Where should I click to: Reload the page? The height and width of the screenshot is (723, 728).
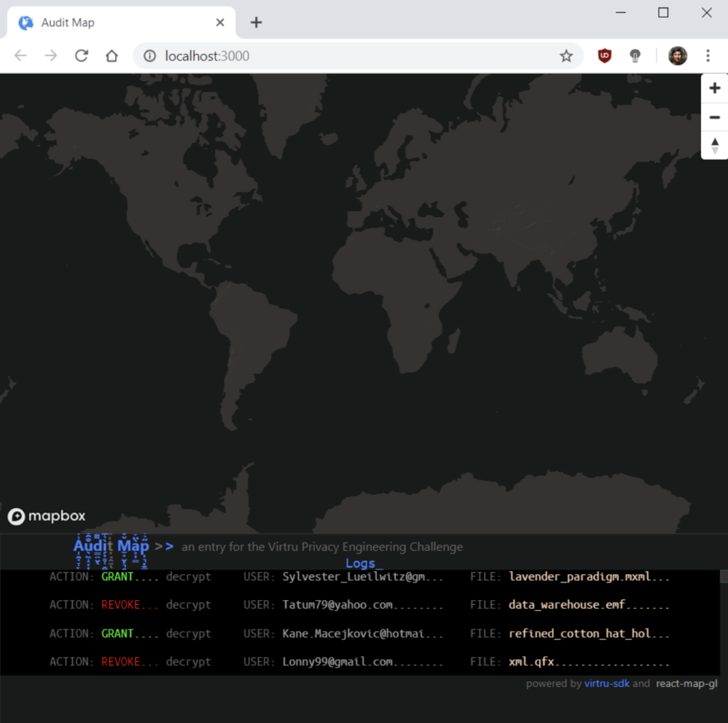[82, 56]
